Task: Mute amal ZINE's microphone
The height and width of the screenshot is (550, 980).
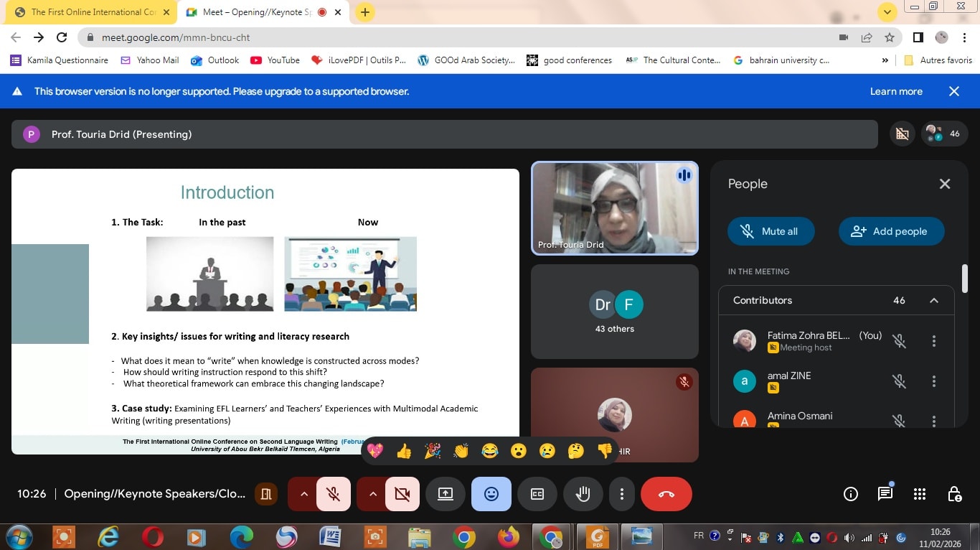Action: [x=899, y=381]
